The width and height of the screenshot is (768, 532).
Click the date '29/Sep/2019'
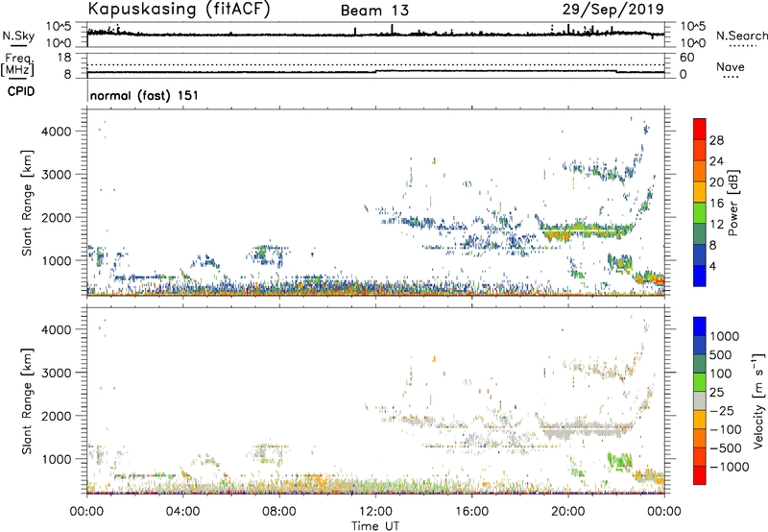(612, 9)
